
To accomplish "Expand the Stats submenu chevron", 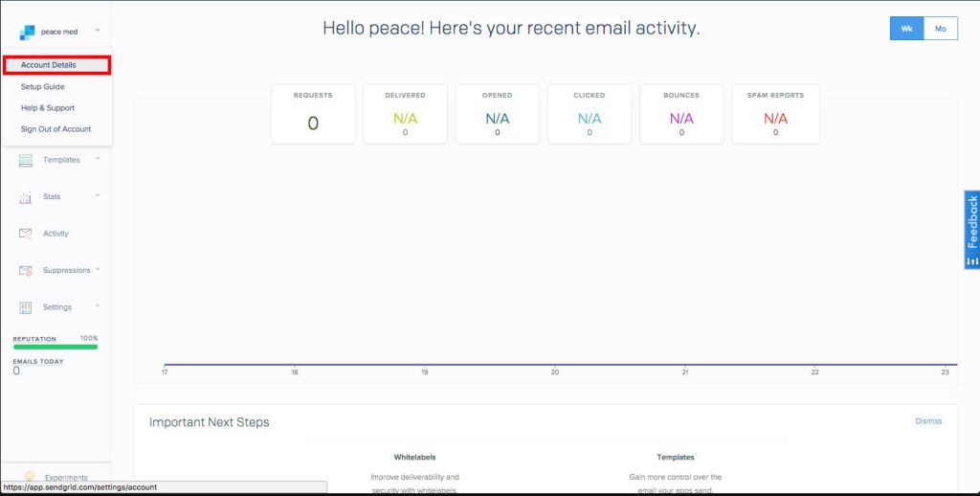I will tap(98, 196).
